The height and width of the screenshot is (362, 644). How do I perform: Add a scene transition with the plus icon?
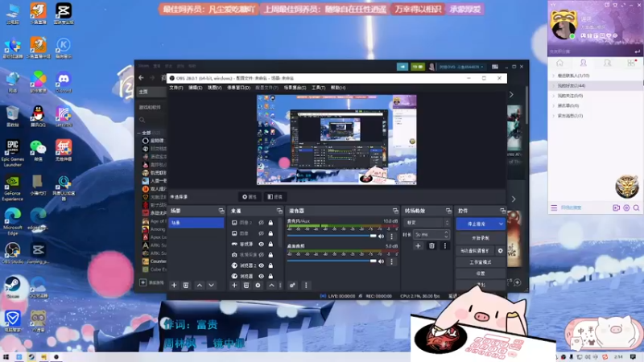(x=418, y=246)
